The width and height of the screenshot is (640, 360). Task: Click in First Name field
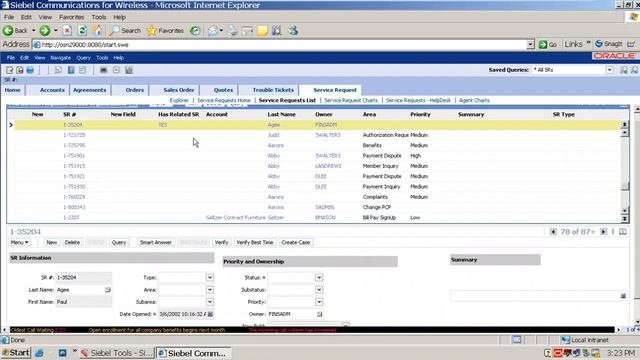tap(83, 302)
